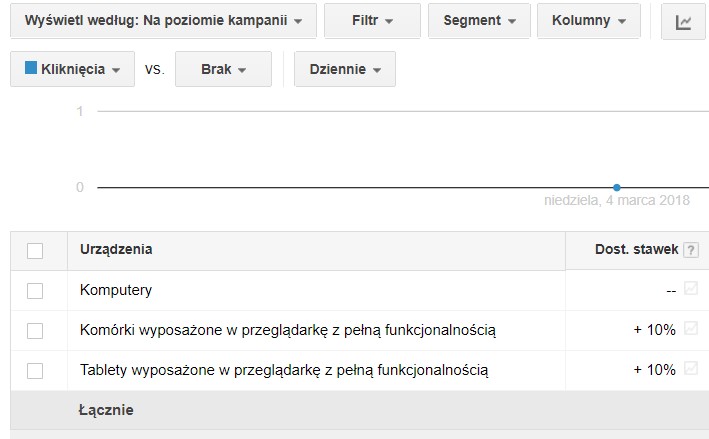Open the Wyświetl według dropdown
Viewport: 709px width, 439px height.
pyautogui.click(x=163, y=21)
